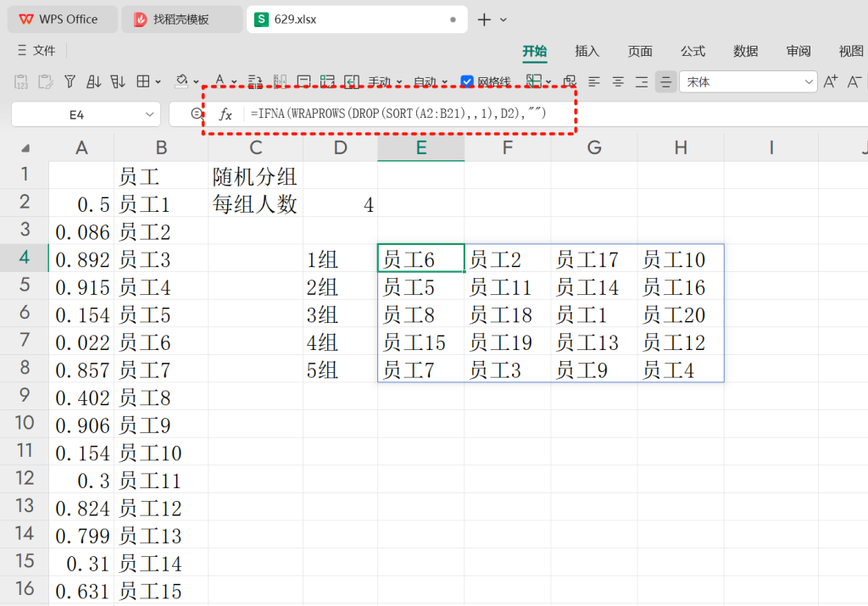The width and height of the screenshot is (868, 606).
Task: Decrease font size with A- icon
Action: (854, 82)
